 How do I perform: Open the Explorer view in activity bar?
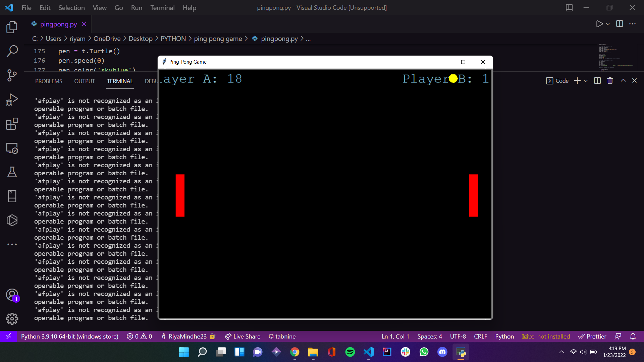12,27
